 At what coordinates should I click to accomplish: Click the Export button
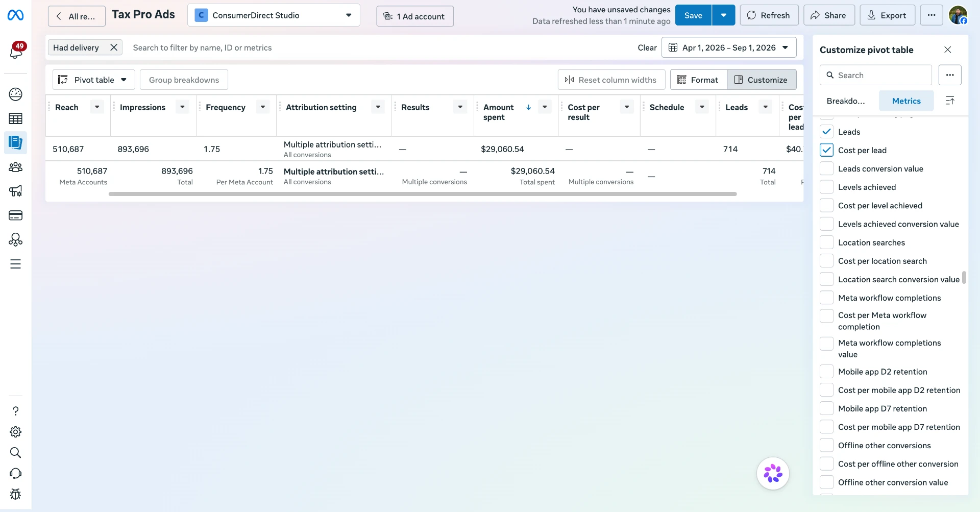(x=887, y=15)
